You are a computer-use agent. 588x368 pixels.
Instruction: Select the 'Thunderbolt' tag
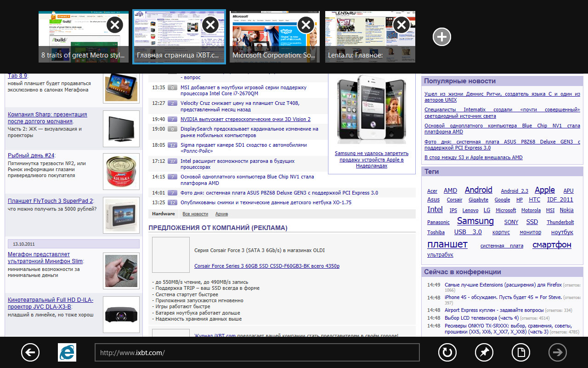tap(560, 222)
